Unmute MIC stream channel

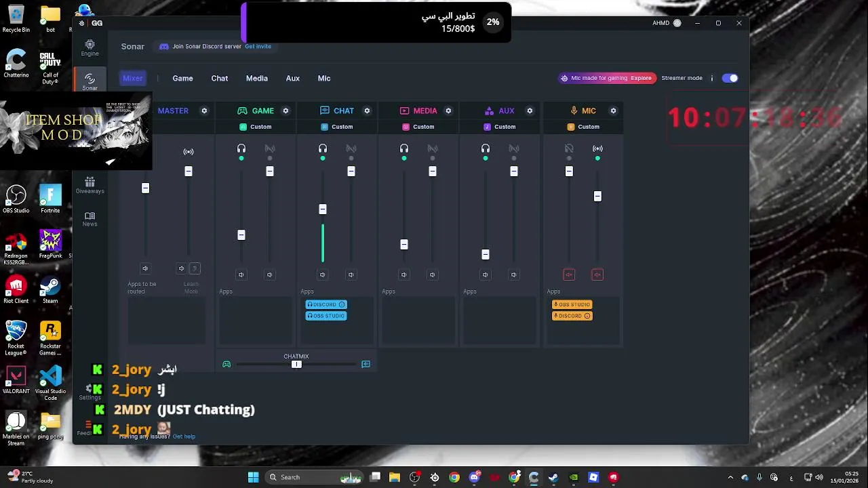tap(597, 274)
